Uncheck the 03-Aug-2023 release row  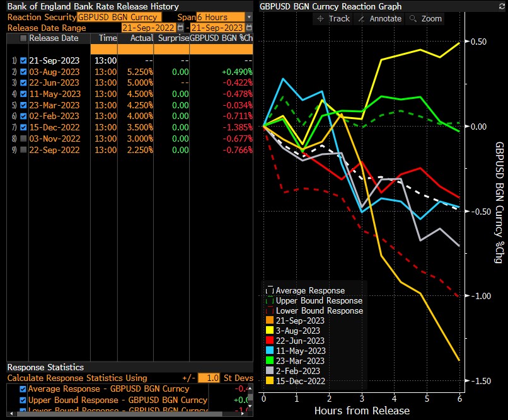pos(24,72)
